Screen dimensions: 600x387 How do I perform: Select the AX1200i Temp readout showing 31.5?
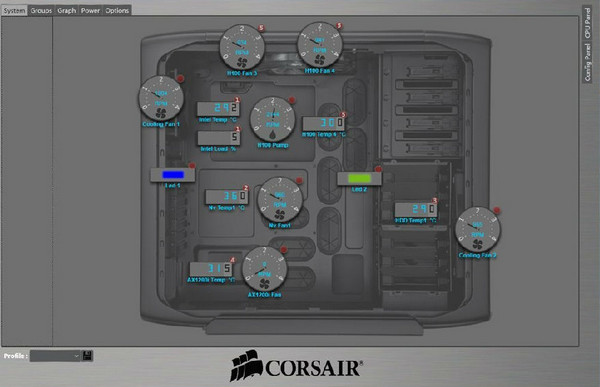pos(211,269)
